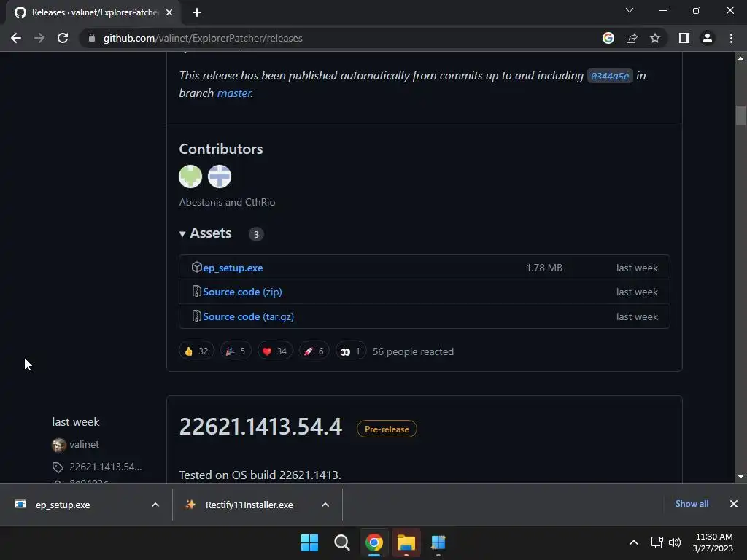
Task: Reload the GitHub releases page
Action: coord(63,38)
